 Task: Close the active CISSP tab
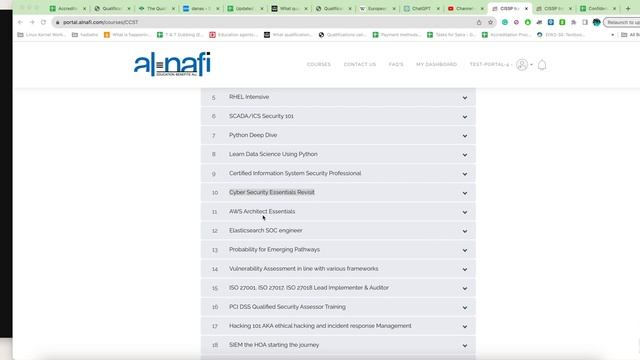526,9
